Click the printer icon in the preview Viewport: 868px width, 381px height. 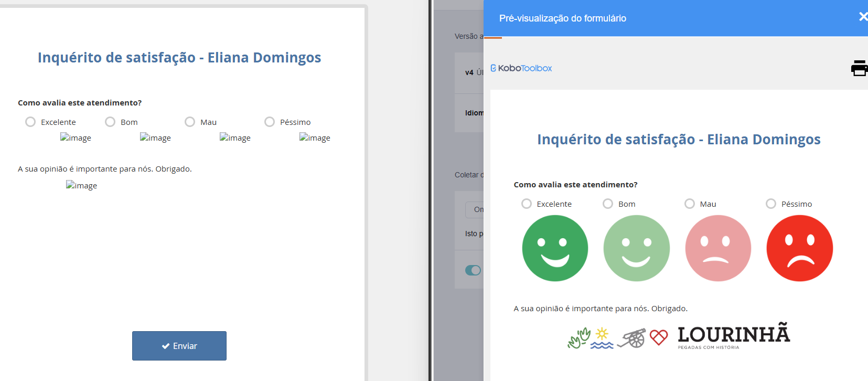click(859, 68)
